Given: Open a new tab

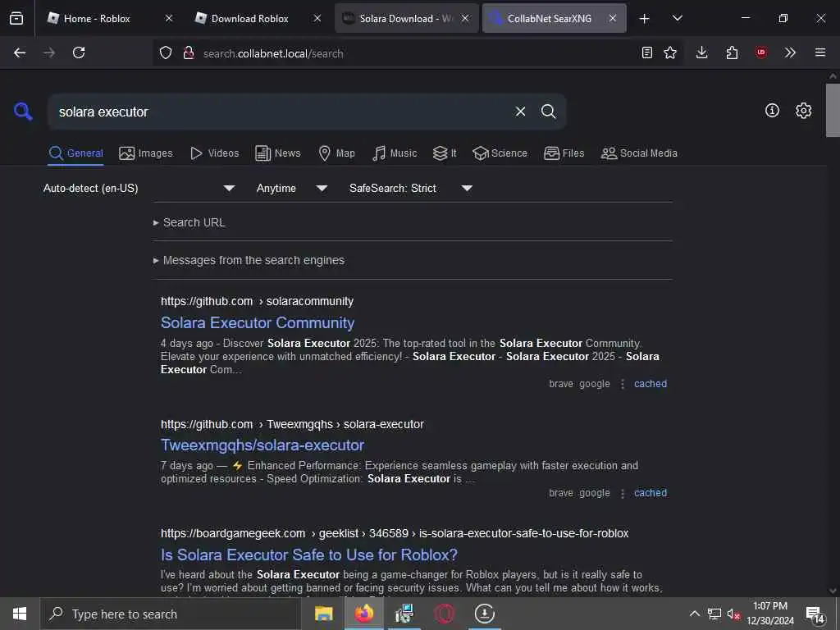Looking at the screenshot, I should tap(645, 18).
